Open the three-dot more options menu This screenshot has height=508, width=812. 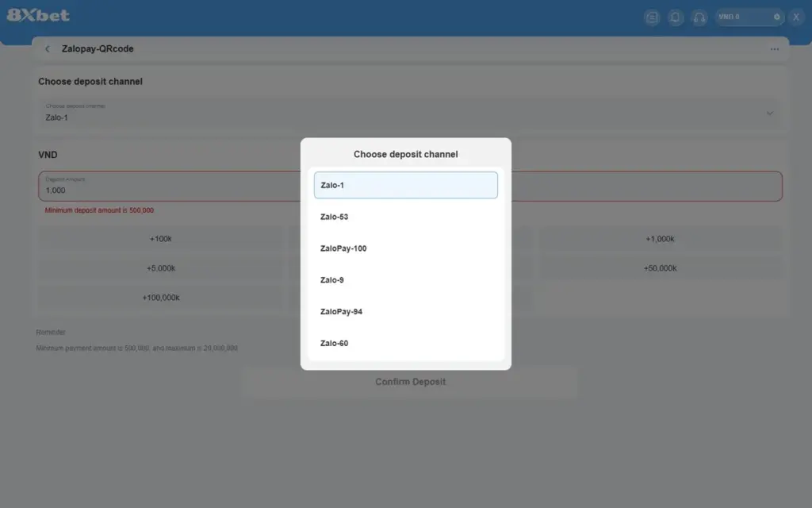pyautogui.click(x=774, y=49)
